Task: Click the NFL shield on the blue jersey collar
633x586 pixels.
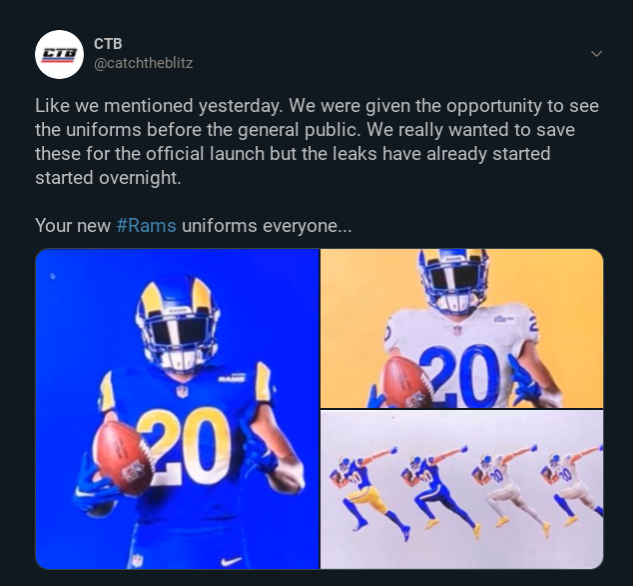Action: 182,391
